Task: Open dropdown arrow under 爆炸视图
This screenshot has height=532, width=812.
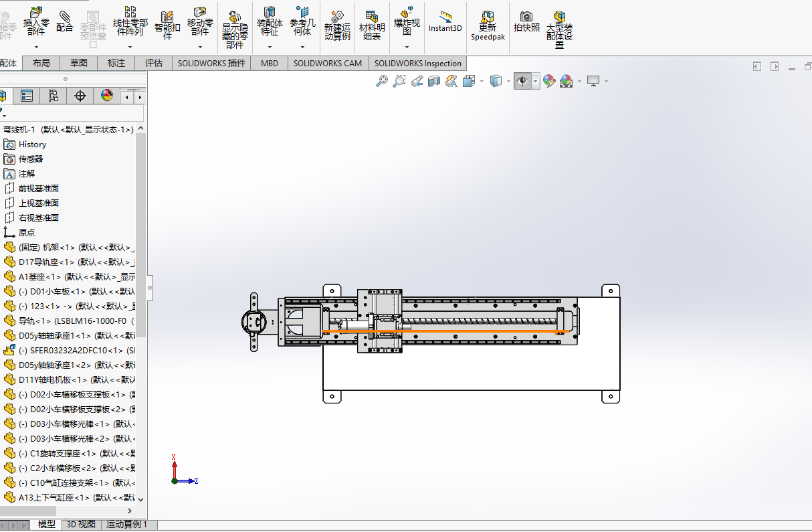Action: pyautogui.click(x=407, y=48)
